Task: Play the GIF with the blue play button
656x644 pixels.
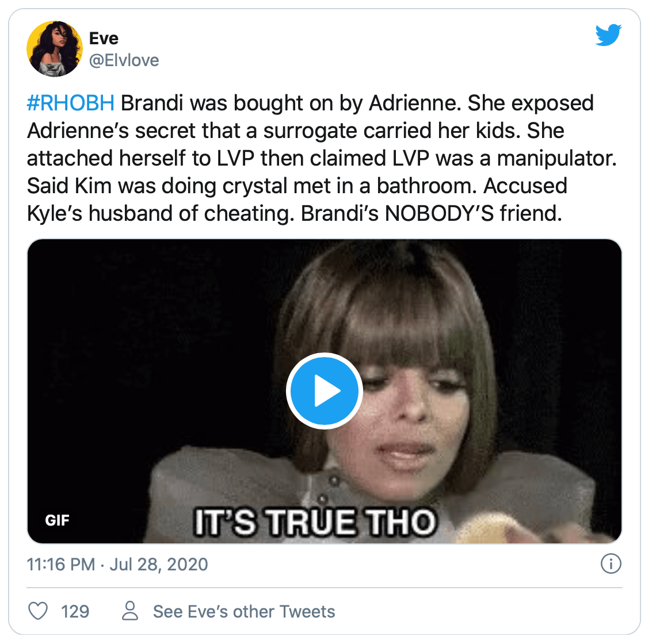Action: [324, 391]
